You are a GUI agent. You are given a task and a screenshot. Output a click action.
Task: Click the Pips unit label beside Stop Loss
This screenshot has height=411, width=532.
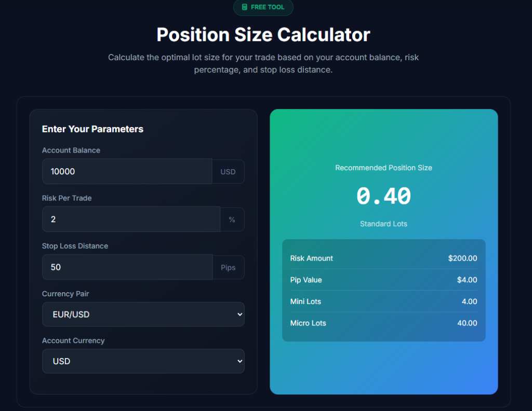coord(229,267)
